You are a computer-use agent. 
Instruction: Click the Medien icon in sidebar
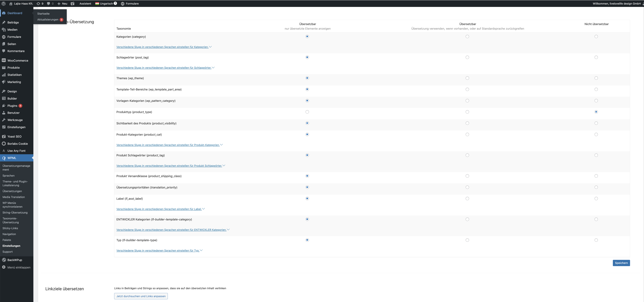tap(4, 29)
